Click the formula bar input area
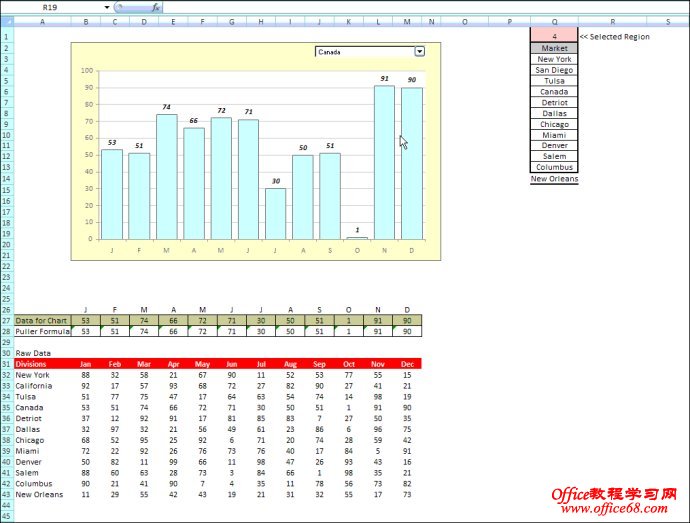The width and height of the screenshot is (690, 523). click(425, 7)
